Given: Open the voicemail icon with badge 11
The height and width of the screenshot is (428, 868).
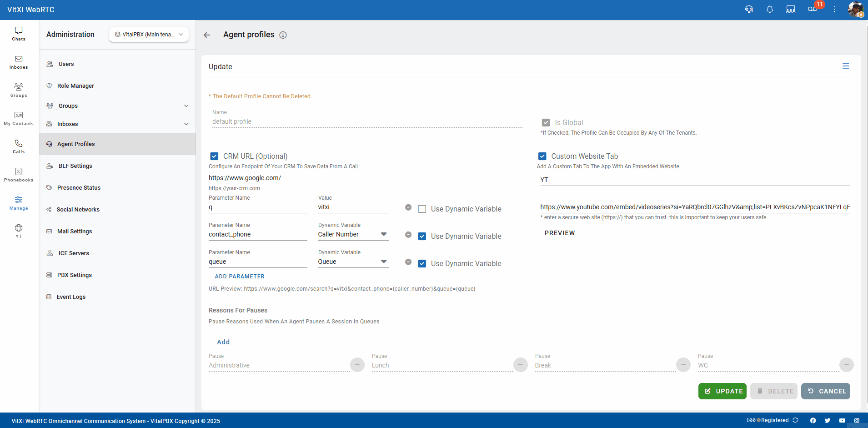Looking at the screenshot, I should tap(813, 10).
